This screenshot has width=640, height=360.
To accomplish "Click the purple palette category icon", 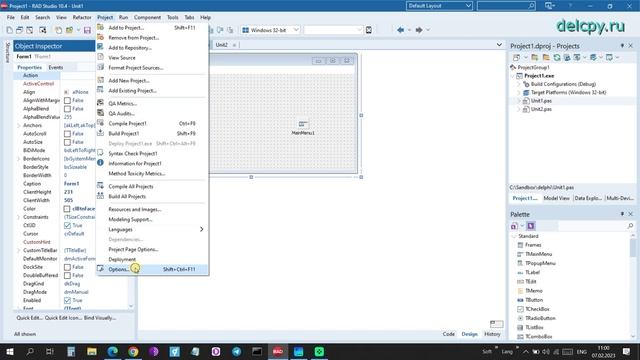I will point(531,226).
